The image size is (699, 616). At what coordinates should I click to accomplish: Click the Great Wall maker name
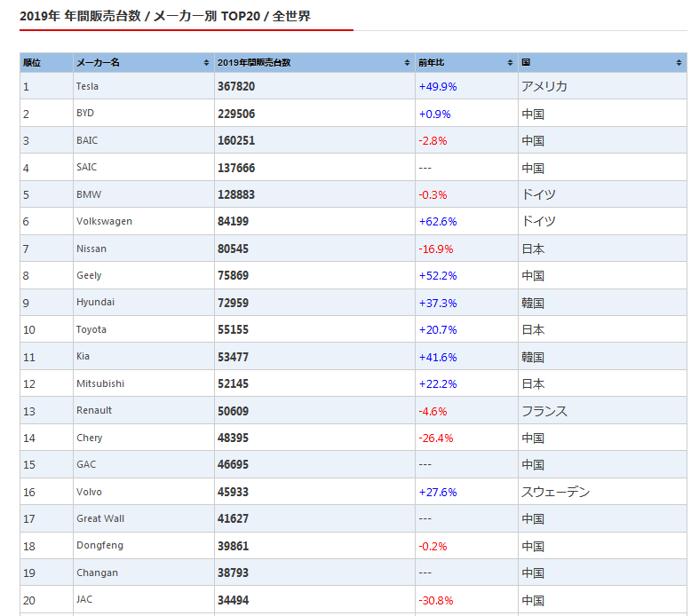point(100,518)
